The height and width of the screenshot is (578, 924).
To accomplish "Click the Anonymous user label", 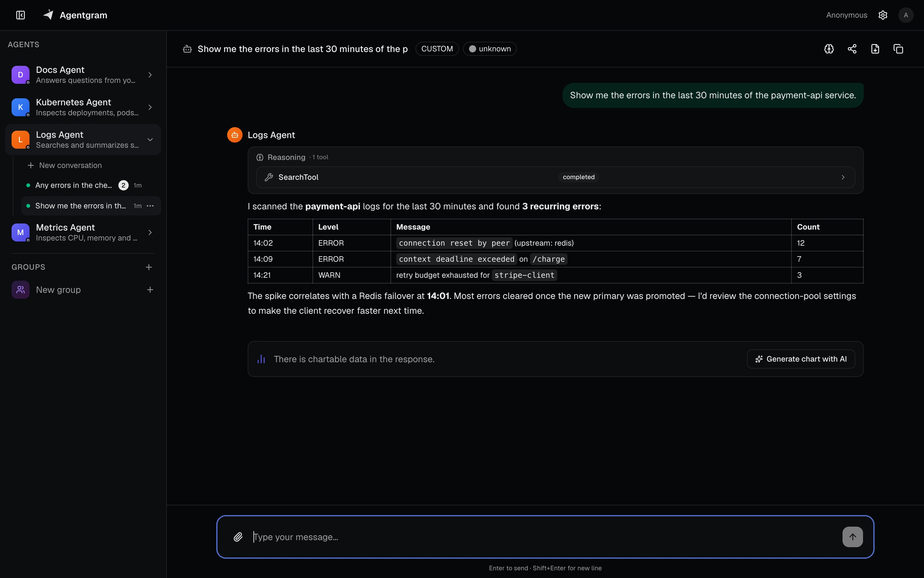I will click(x=846, y=15).
